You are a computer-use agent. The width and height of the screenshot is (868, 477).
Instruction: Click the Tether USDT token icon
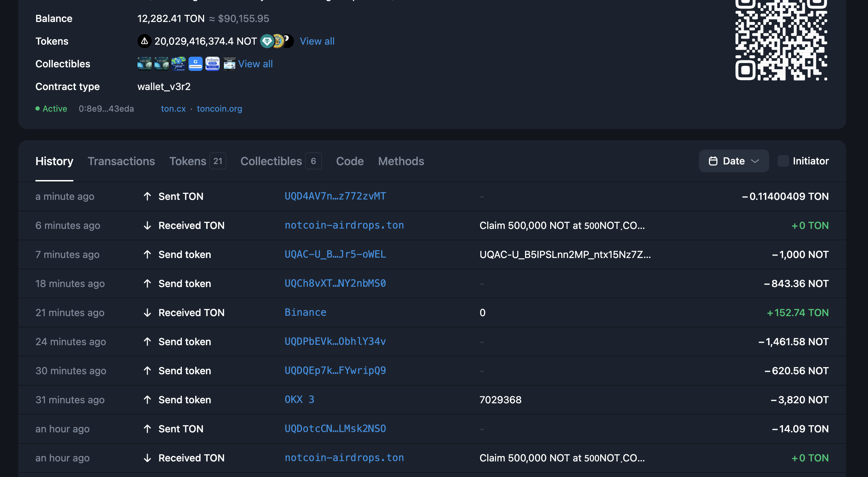point(267,41)
